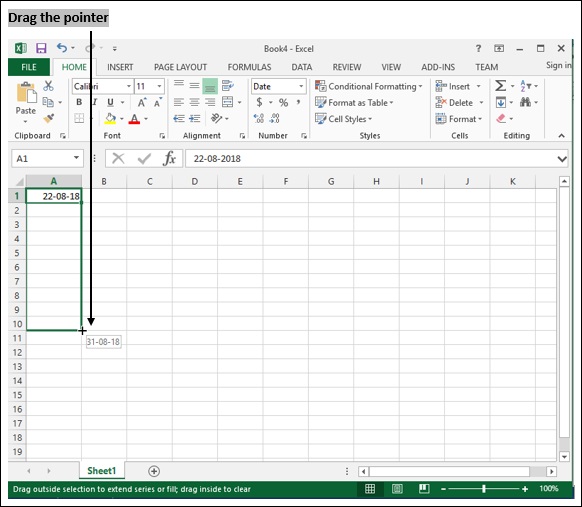Open Find & Select binoculars icon
This screenshot has width=582, height=507.
coord(525,102)
